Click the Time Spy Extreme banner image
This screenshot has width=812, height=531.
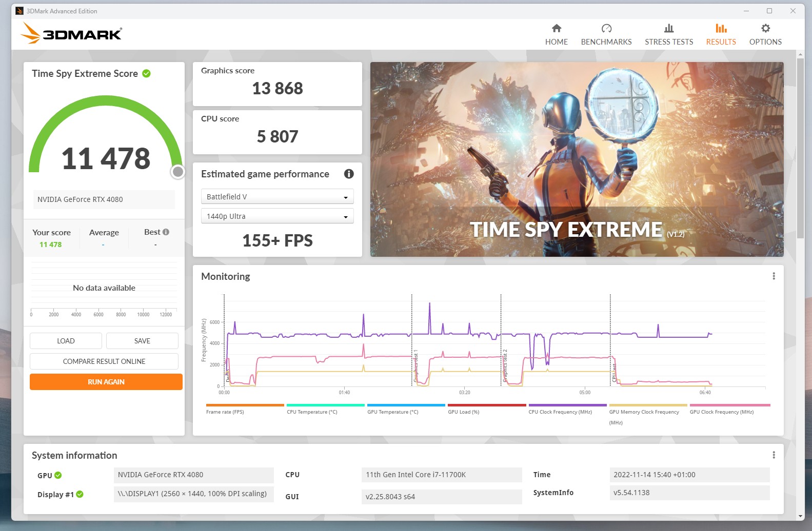click(x=577, y=159)
